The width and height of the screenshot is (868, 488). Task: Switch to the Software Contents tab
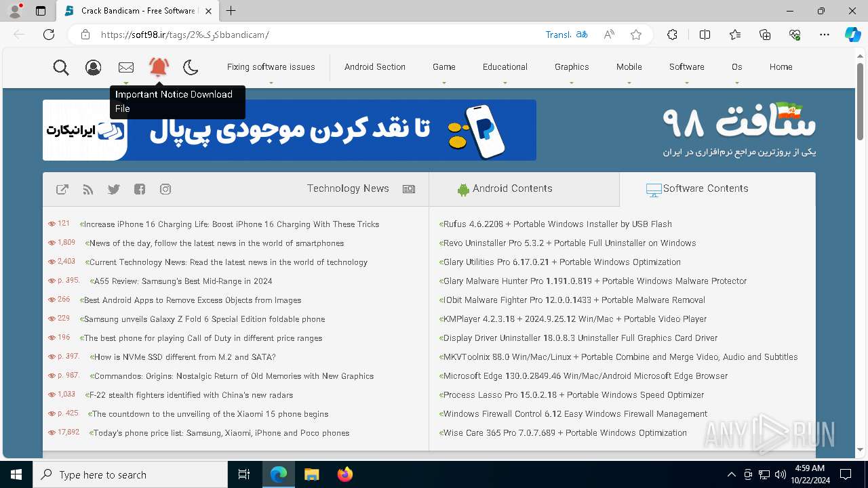[x=717, y=189]
